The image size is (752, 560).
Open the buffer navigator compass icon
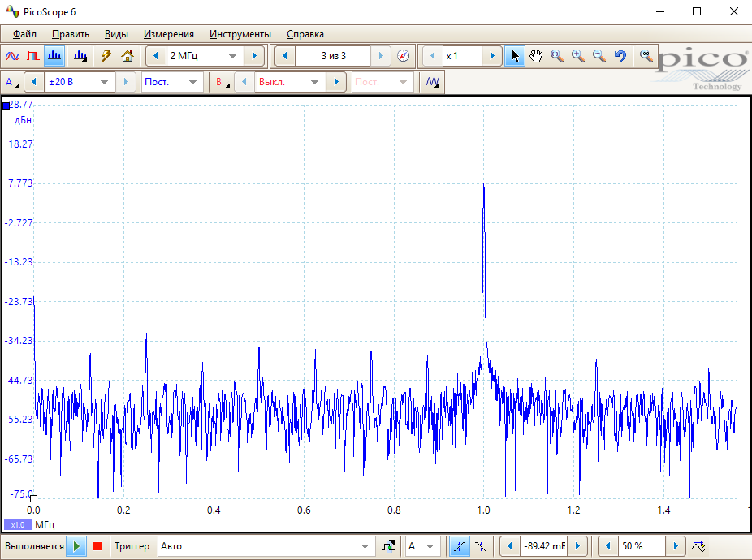coord(404,56)
